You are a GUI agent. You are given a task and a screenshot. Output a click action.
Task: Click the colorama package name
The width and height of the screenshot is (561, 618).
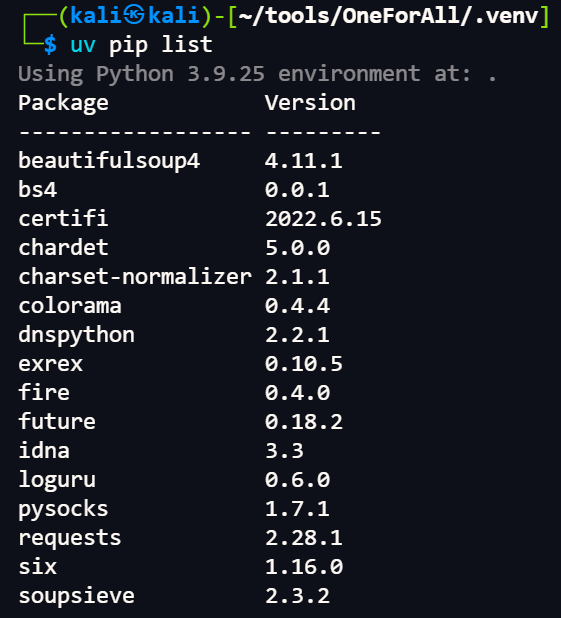click(x=70, y=306)
